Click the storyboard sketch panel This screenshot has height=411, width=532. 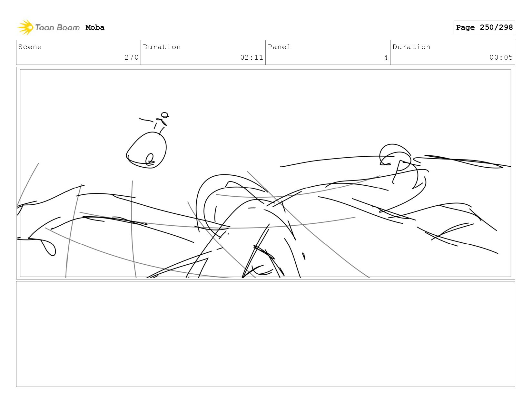click(x=266, y=173)
